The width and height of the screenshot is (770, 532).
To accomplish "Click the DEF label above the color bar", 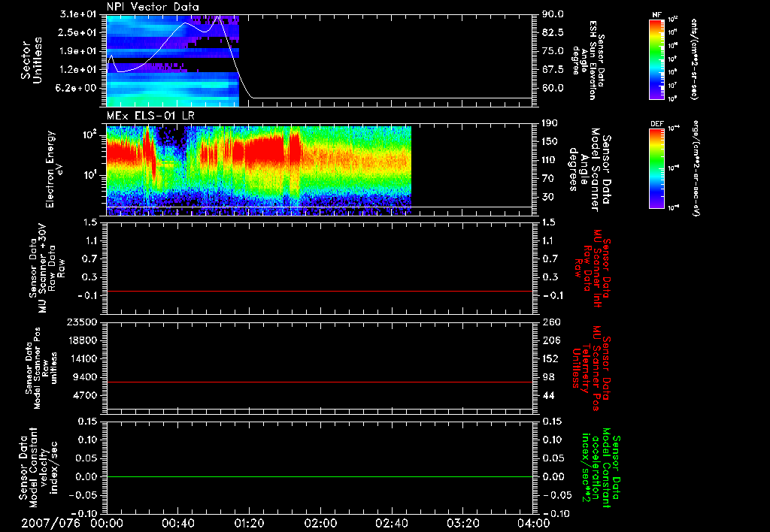I will pyautogui.click(x=656, y=124).
